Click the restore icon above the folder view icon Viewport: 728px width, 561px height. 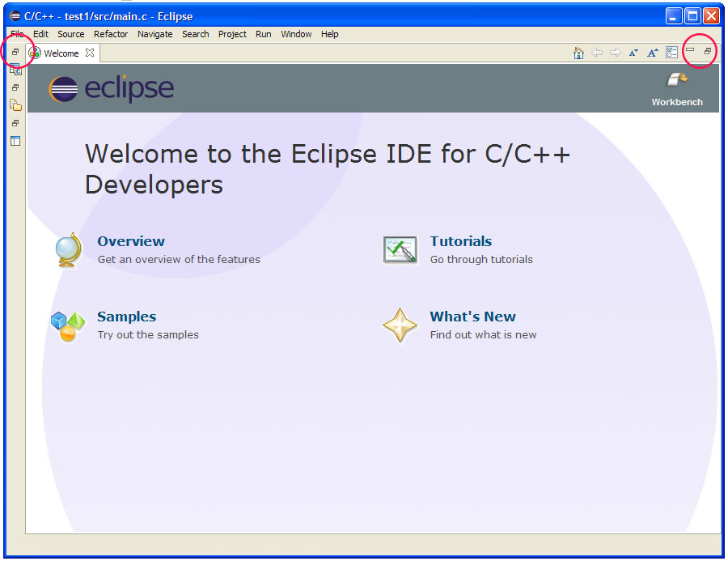point(15,87)
